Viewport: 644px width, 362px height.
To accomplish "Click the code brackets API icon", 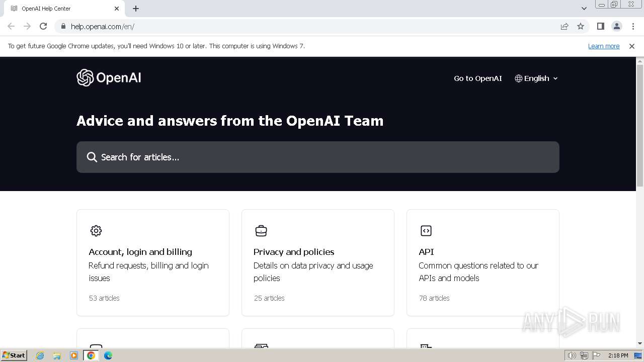I will click(x=426, y=231).
